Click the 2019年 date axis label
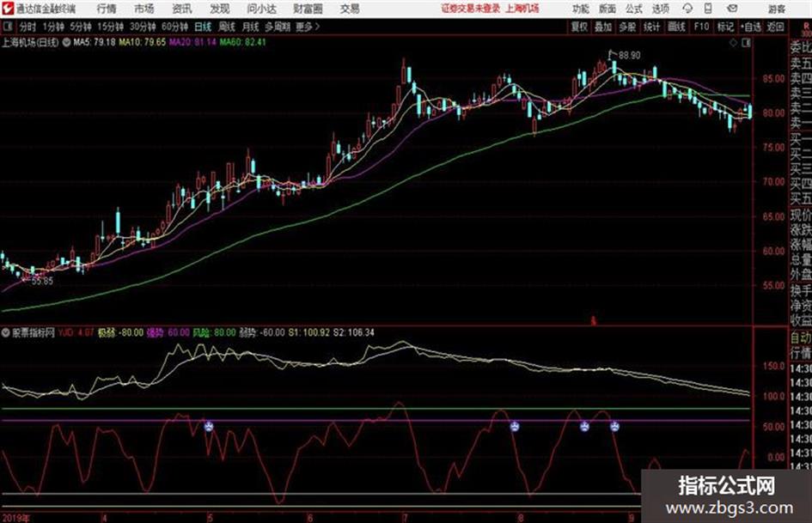This screenshot has width=812, height=523. point(16,518)
